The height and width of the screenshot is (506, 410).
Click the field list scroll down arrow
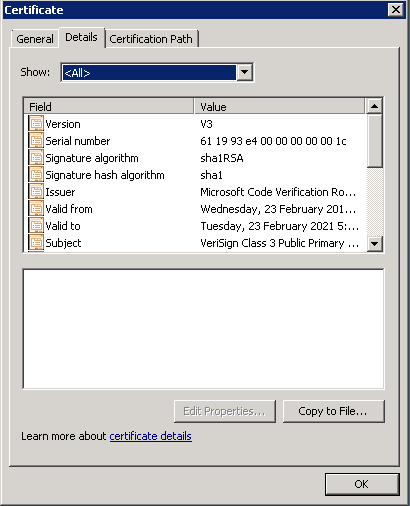pos(375,244)
